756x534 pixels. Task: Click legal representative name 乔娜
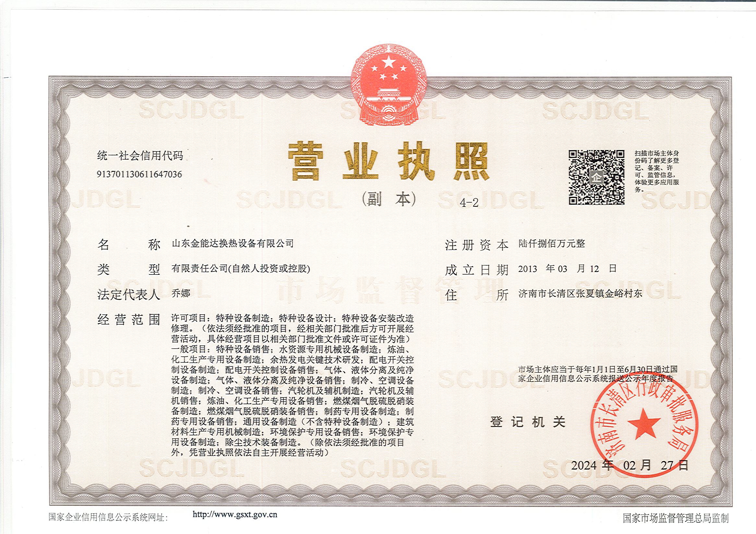[181, 293]
